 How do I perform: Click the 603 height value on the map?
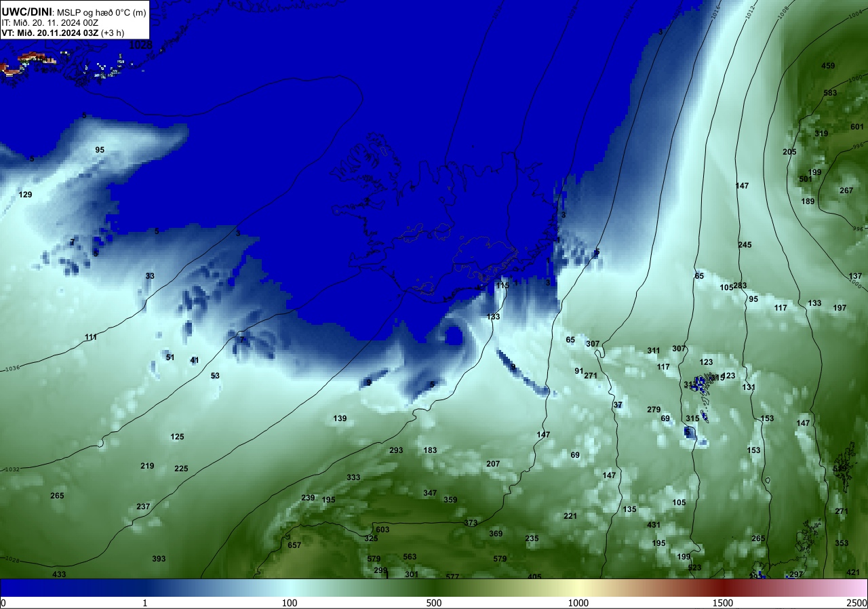click(382, 530)
